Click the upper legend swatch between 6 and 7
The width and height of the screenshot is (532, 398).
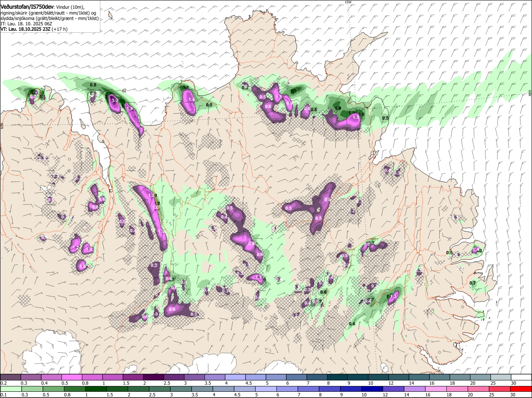click(296, 377)
